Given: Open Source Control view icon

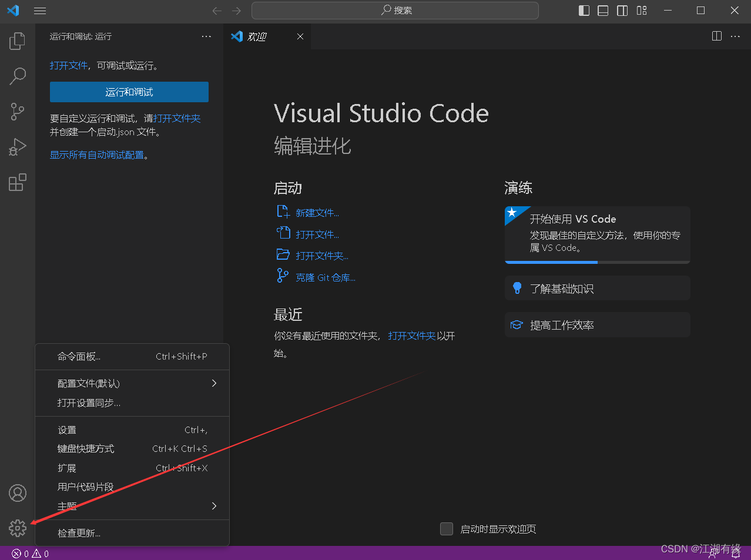Looking at the screenshot, I should coord(18,112).
